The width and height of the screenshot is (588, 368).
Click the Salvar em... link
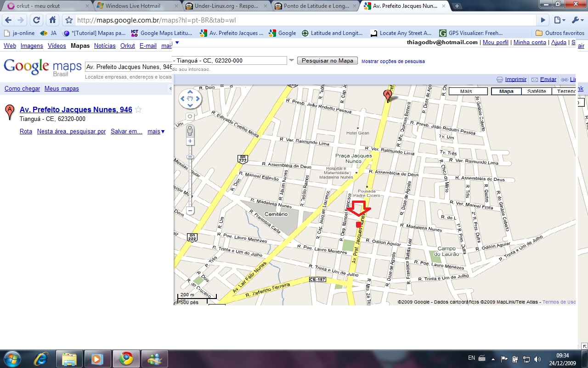(126, 132)
